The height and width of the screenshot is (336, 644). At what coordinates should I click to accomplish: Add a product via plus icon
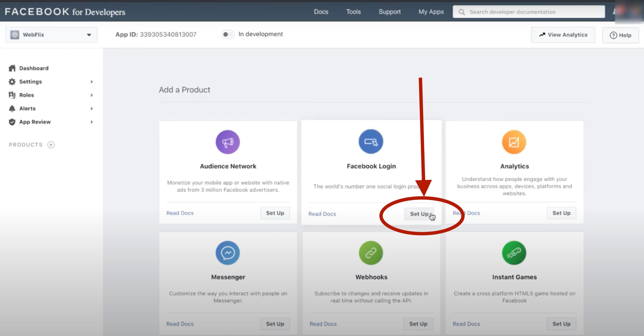click(51, 145)
